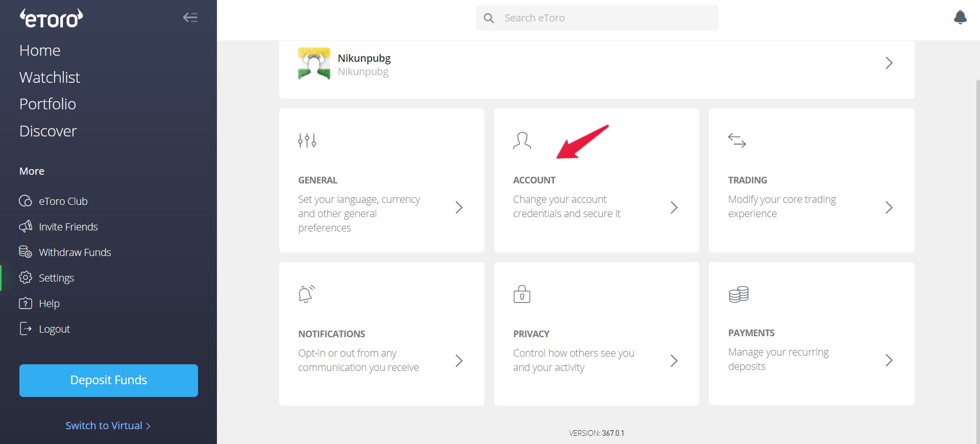Screen dimensions: 980x444
Task: Click the General sliders icon
Action: 307,141
